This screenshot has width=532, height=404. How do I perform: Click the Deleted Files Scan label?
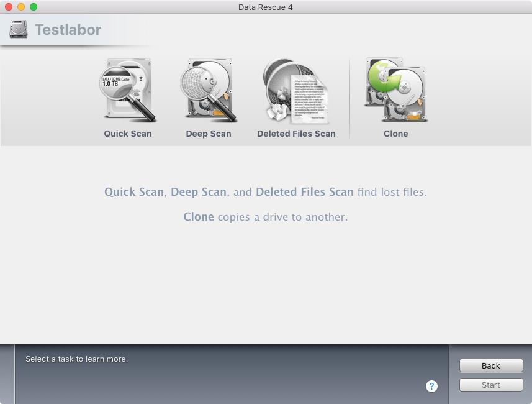[296, 134]
